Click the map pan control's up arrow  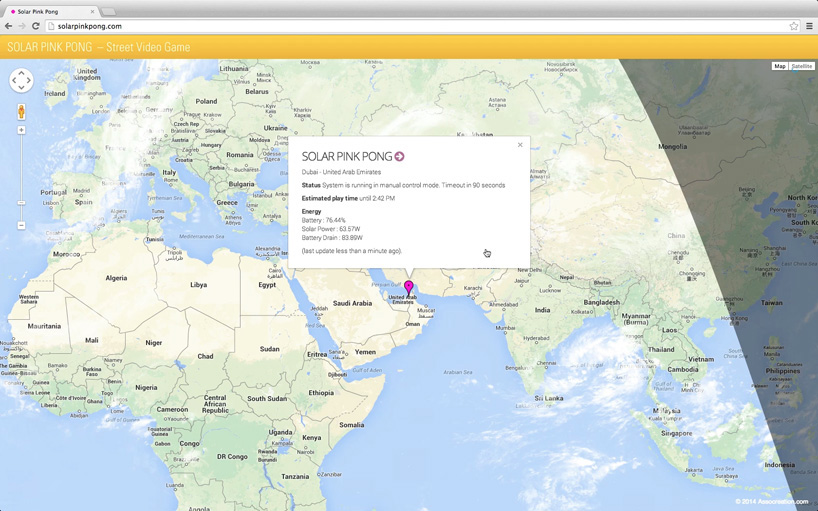(x=21, y=72)
